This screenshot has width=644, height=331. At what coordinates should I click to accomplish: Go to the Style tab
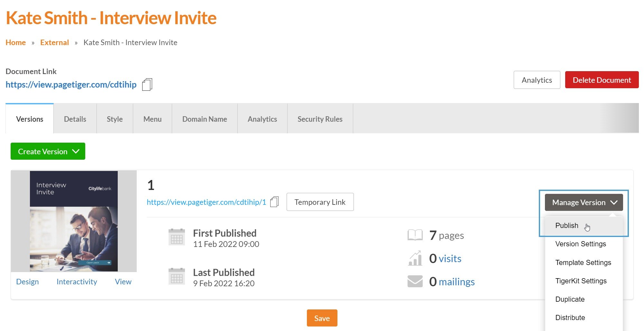115,119
